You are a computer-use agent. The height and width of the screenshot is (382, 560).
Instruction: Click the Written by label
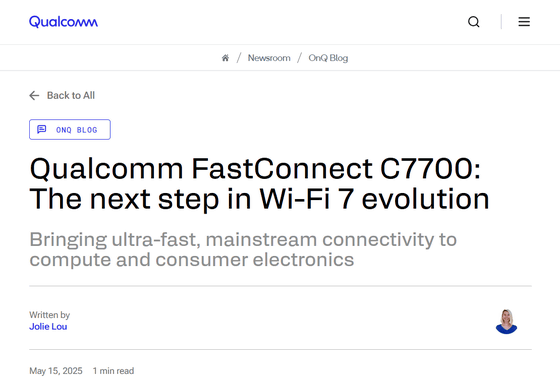50,315
